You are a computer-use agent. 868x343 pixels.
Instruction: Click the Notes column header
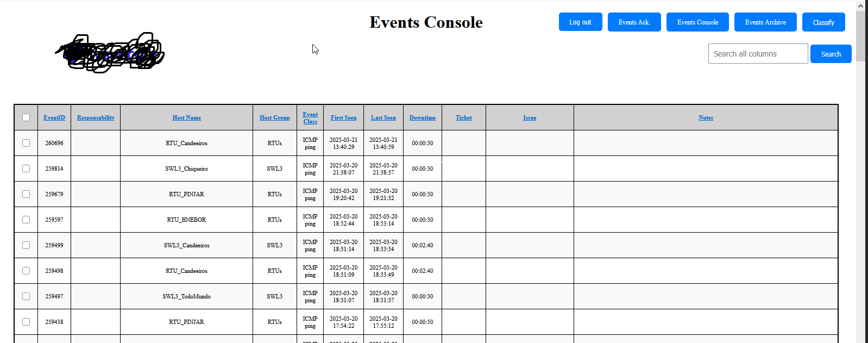[x=706, y=117]
